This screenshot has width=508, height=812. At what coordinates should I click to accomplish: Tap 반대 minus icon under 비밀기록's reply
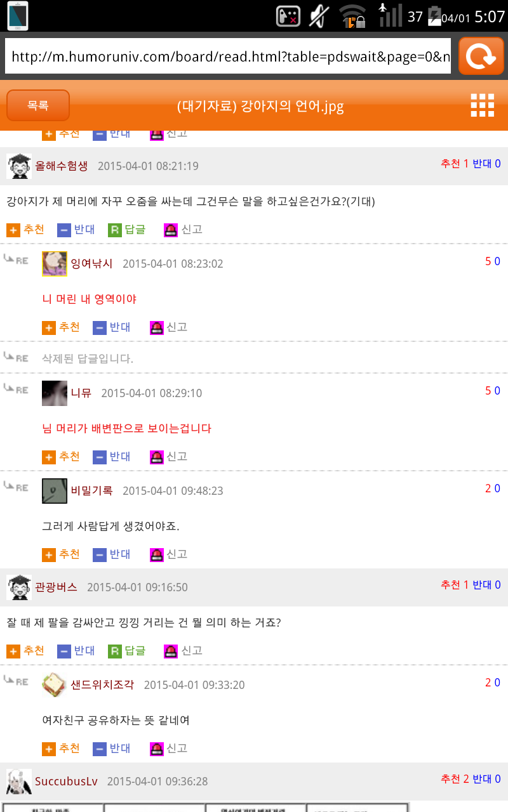[x=100, y=554]
